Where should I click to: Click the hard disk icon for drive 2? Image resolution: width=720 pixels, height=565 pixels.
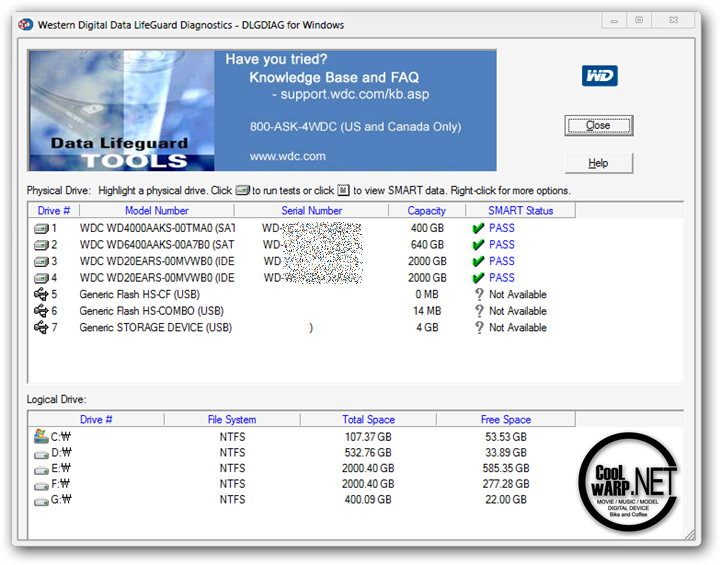(41, 245)
